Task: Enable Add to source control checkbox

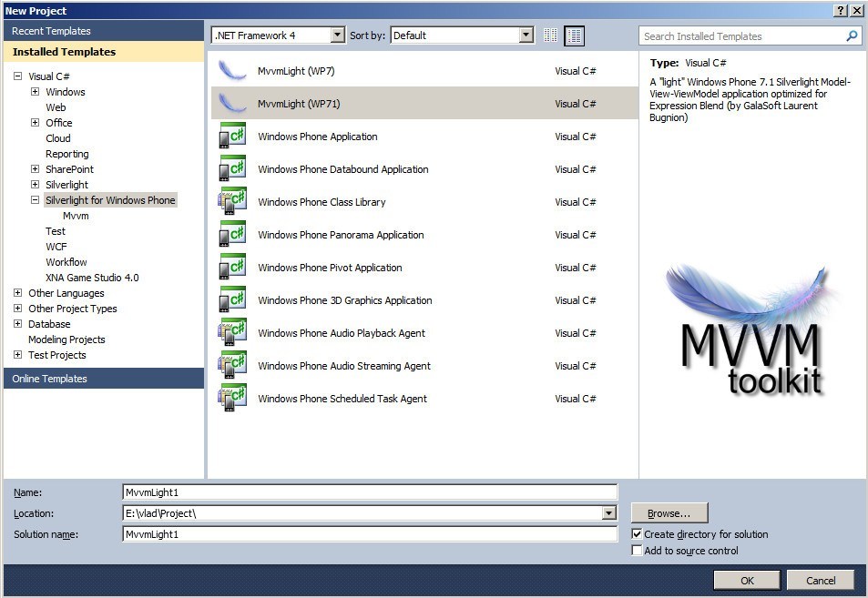Action: point(637,551)
